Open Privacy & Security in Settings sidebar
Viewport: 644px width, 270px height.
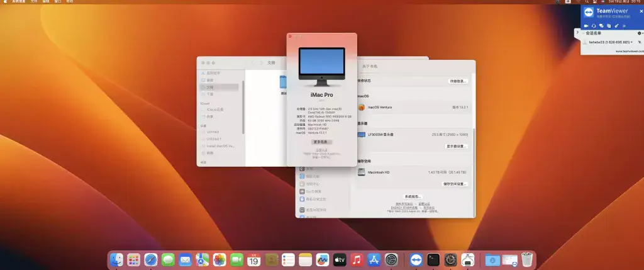click(313, 199)
